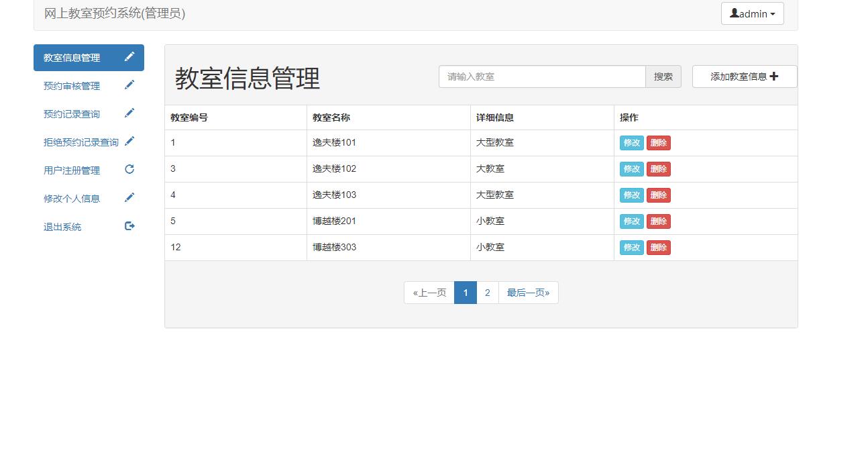Jump to the last page via 最后一页
The width and height of the screenshot is (868, 457).
click(x=529, y=293)
